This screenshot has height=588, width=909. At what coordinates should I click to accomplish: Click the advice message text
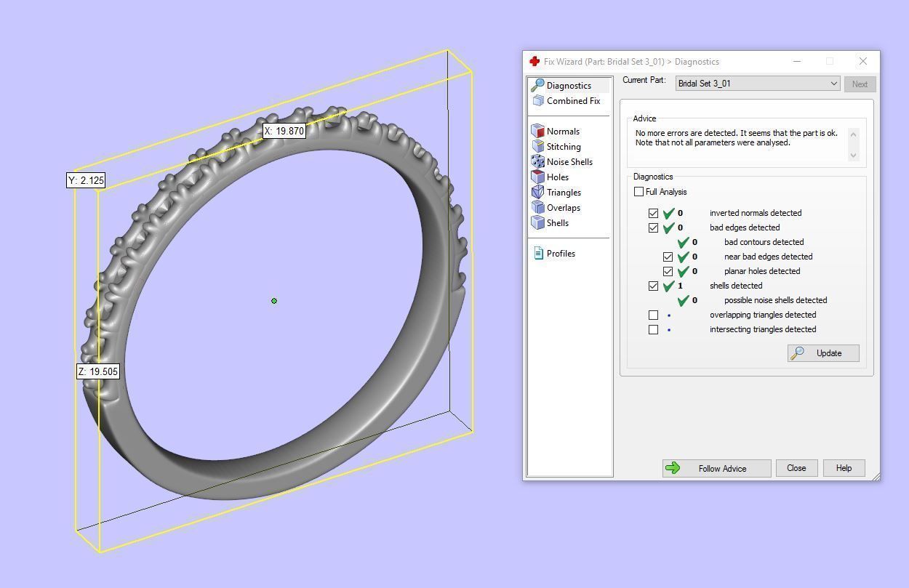(x=736, y=138)
